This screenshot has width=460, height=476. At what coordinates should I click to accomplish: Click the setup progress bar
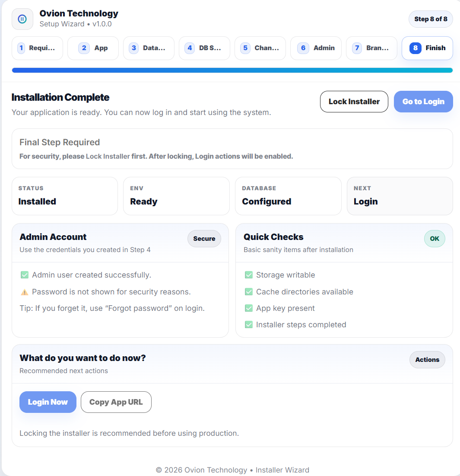(x=232, y=70)
